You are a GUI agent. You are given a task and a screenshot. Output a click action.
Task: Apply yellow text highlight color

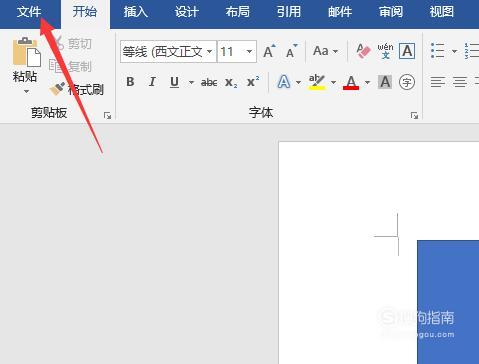pos(317,82)
